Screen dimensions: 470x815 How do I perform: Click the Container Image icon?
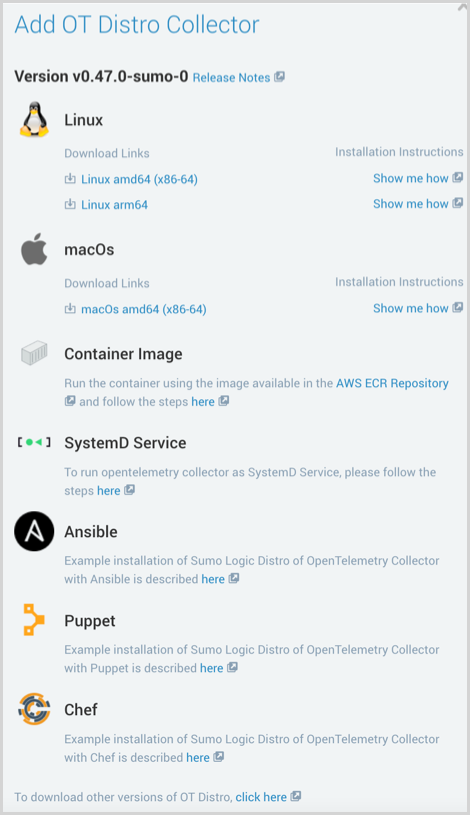click(x=34, y=353)
